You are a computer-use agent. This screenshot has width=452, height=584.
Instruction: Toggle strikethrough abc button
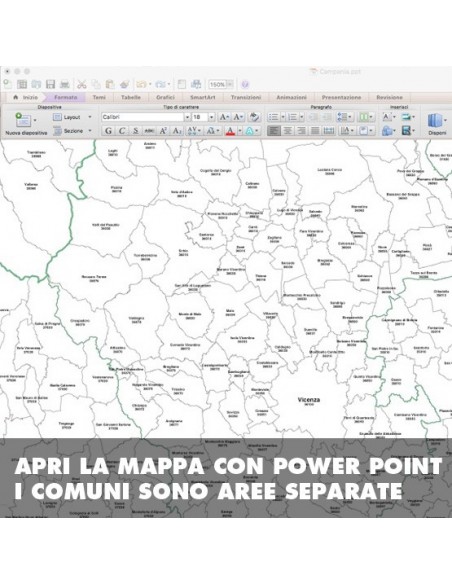pos(149,131)
